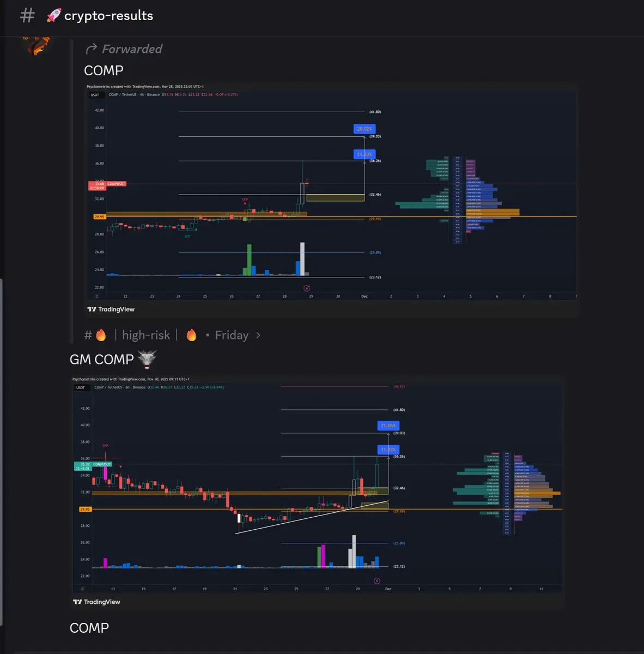Click the red COMPUSDT price tag in first chart
644x654 pixels.
point(107,186)
